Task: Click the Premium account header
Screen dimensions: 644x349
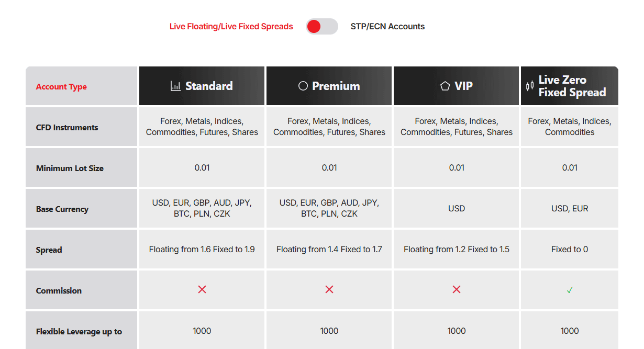Action: (x=329, y=86)
